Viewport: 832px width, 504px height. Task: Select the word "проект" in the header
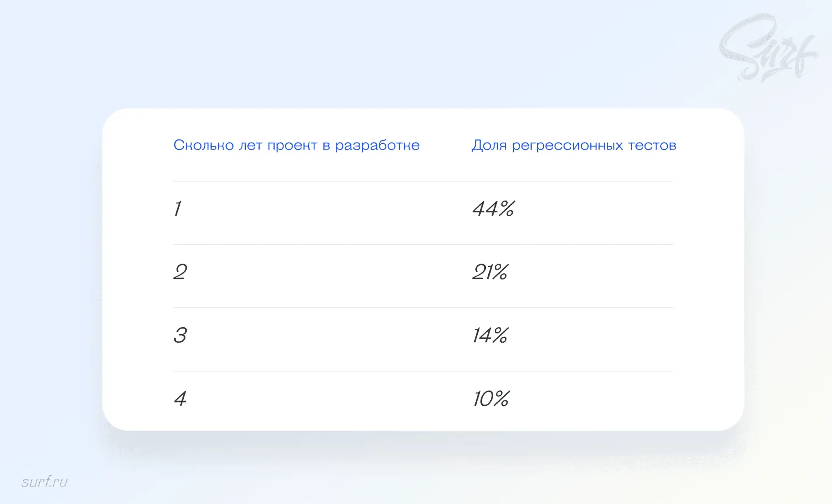coord(292,145)
